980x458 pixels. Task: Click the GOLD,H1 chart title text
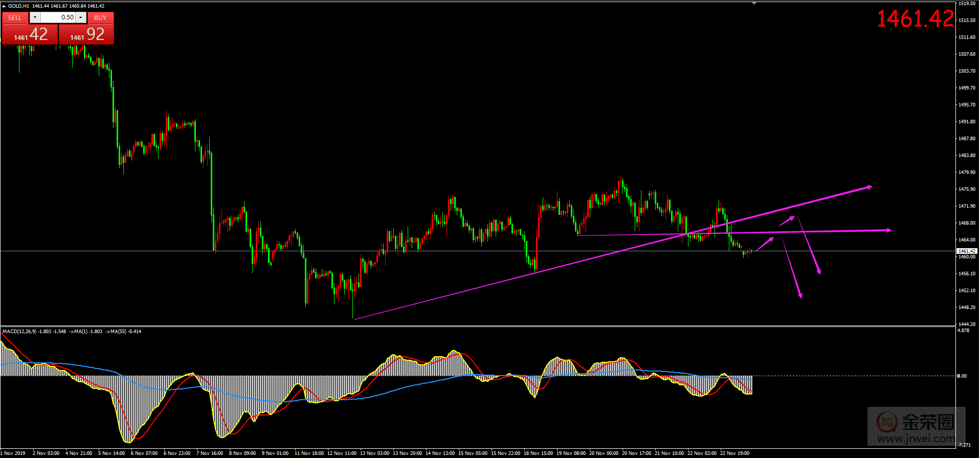click(x=18, y=6)
